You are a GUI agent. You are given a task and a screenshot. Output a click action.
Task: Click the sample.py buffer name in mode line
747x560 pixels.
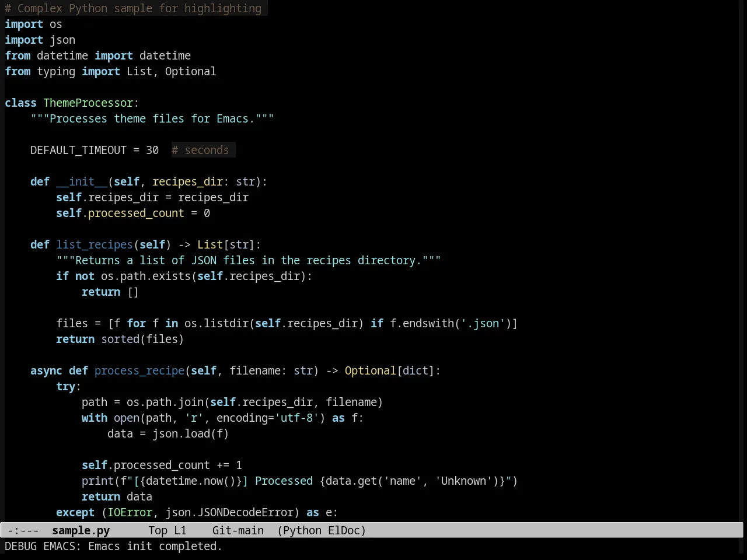[81, 530]
